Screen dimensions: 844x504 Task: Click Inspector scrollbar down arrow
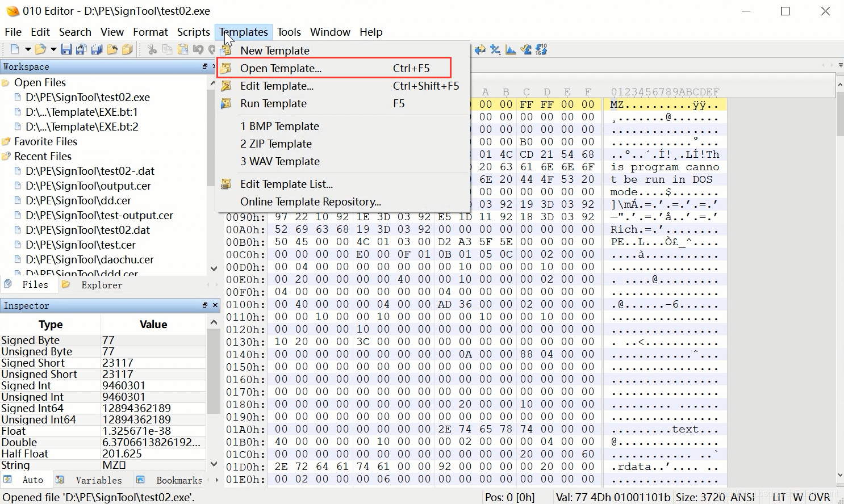click(214, 464)
